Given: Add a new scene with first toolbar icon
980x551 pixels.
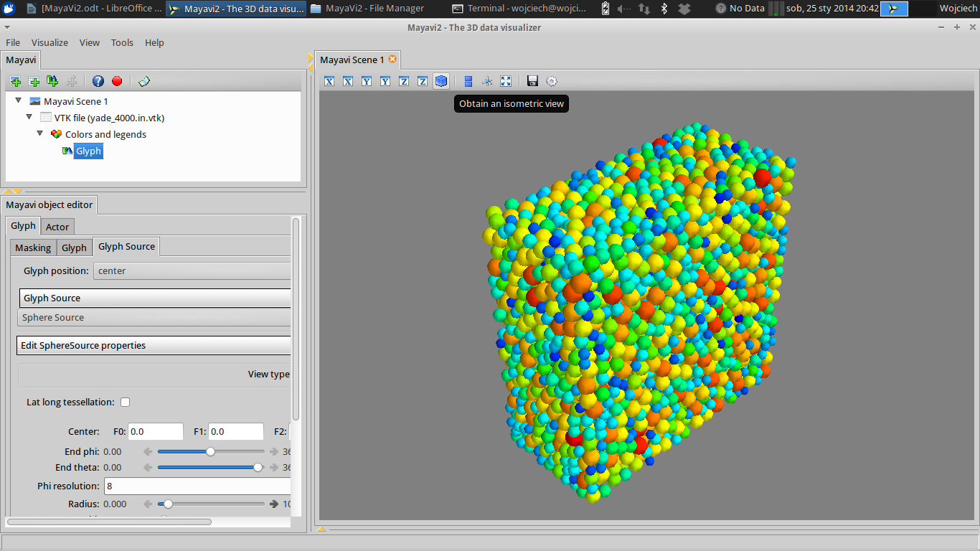Looking at the screenshot, I should (x=16, y=82).
